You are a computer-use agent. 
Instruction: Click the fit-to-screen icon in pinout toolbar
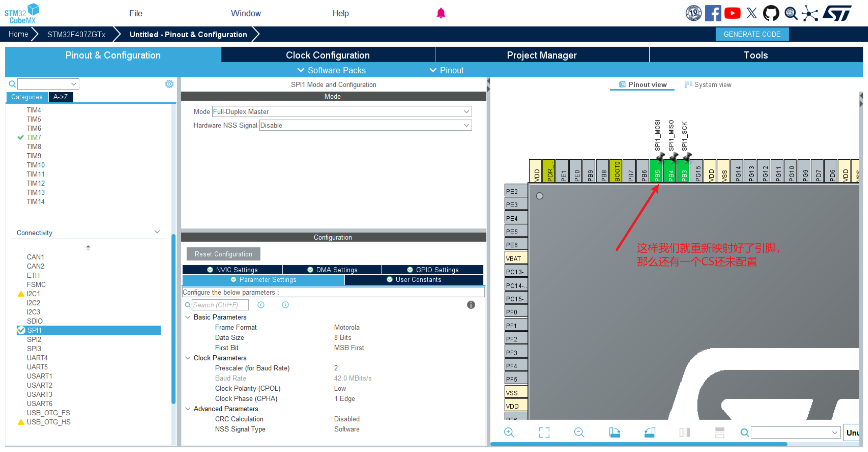tap(544, 432)
